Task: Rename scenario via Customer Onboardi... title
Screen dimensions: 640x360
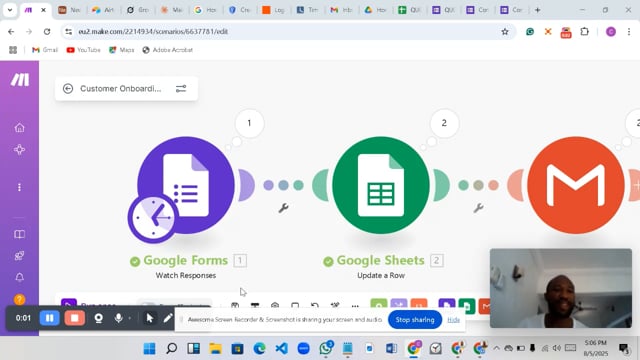Action: (x=120, y=89)
